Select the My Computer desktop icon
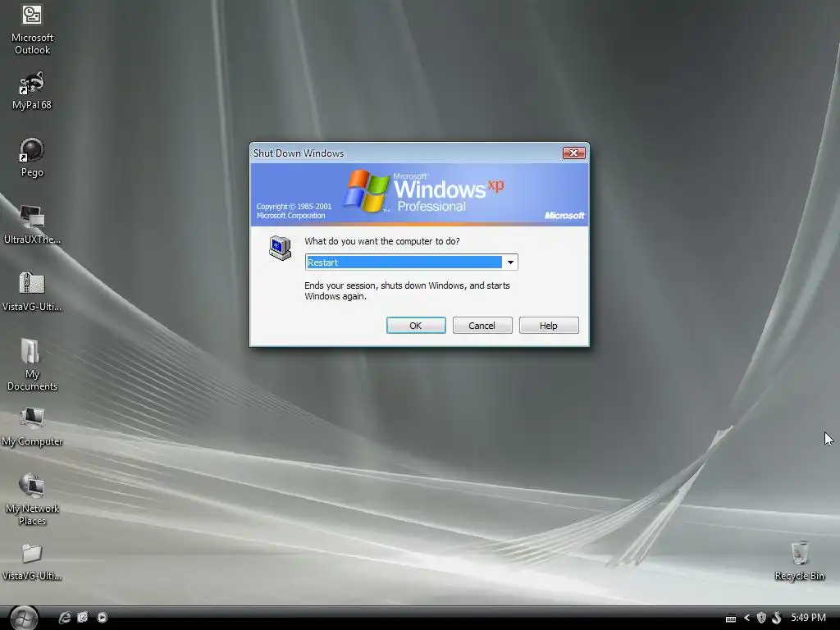Screen dimensions: 840x630 click(32, 427)
